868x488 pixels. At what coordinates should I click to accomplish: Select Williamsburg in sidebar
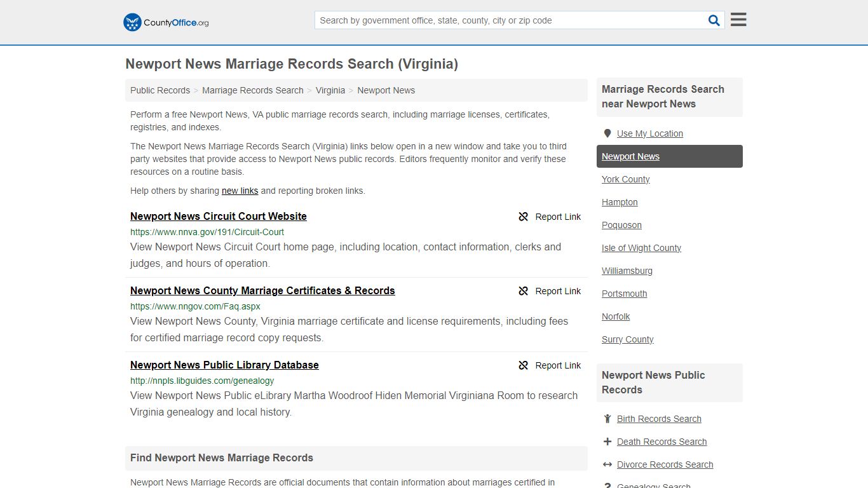coord(627,271)
